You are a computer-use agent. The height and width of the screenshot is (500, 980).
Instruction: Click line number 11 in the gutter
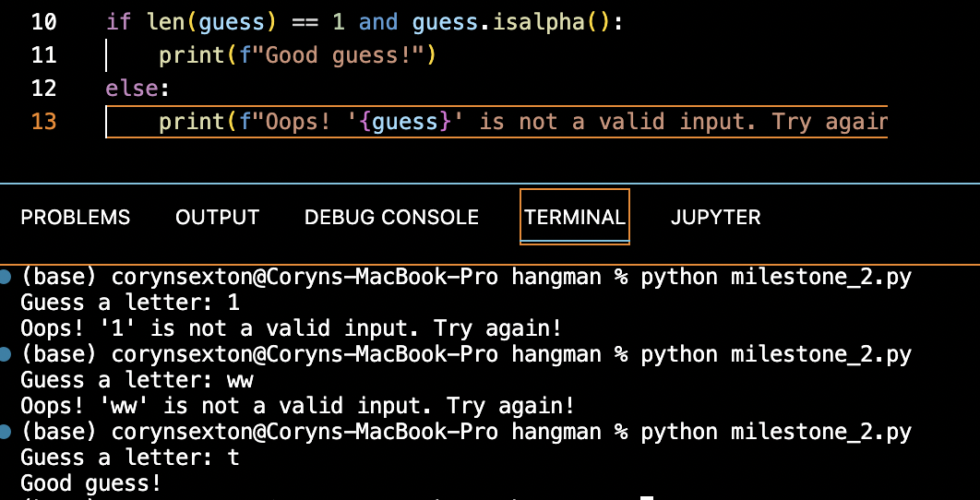(x=43, y=55)
